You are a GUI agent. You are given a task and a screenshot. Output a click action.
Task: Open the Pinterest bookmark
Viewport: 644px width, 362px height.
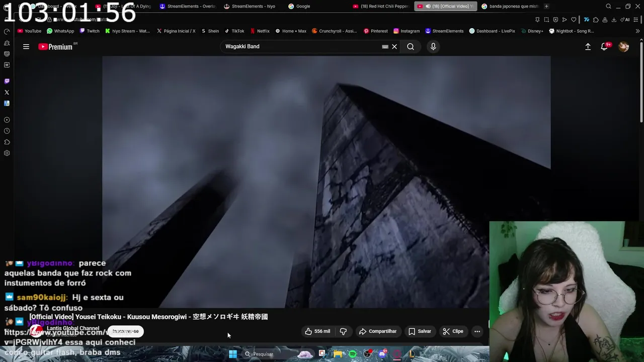point(375,31)
